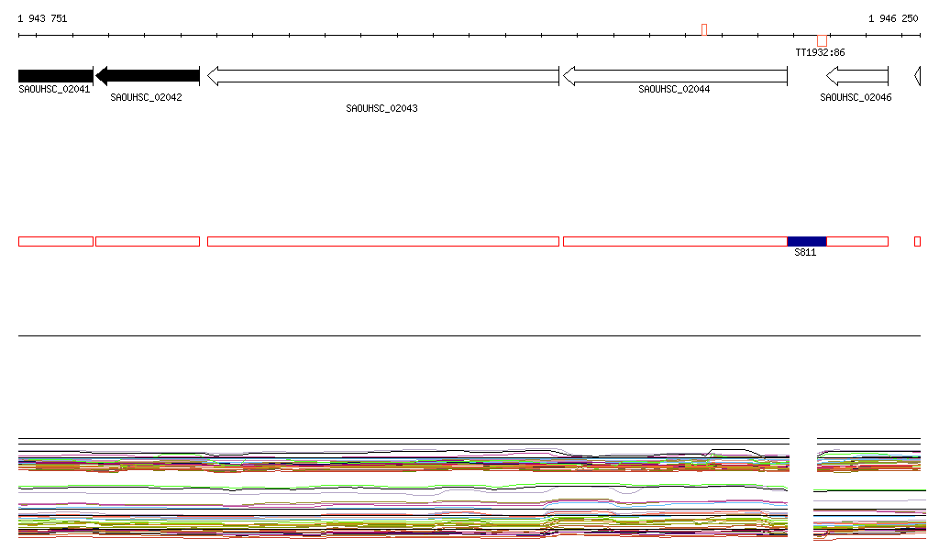Click the black SAOUHSC_02041 gene block
Viewport: 939px width, 560px height.
tap(55, 76)
